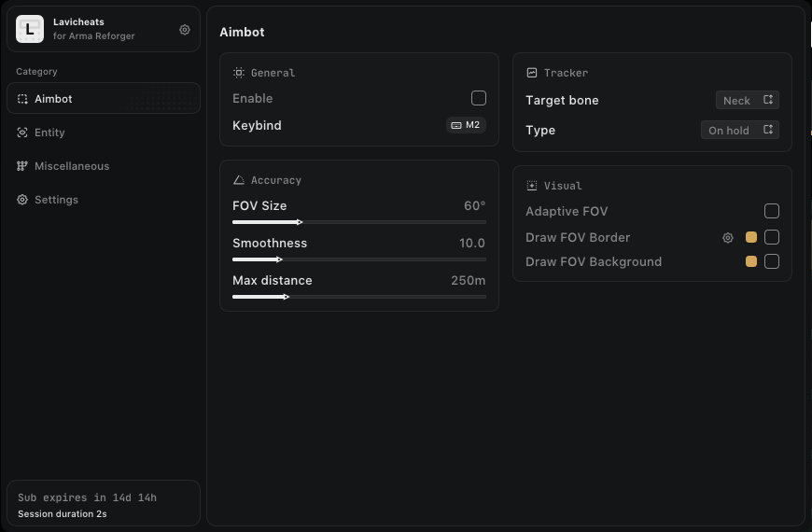Click the Miscellaneous category icon in sidebar

point(22,166)
